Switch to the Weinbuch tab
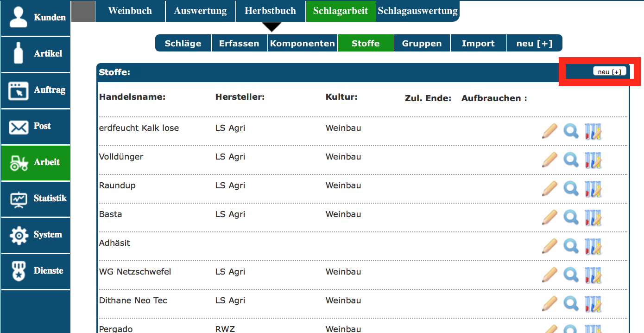 (130, 11)
